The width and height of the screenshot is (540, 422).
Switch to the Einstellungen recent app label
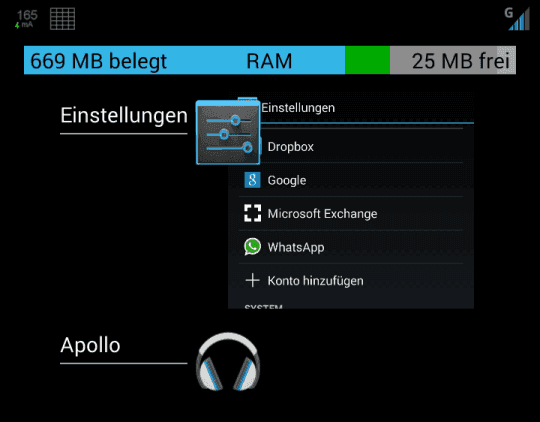[x=124, y=115]
